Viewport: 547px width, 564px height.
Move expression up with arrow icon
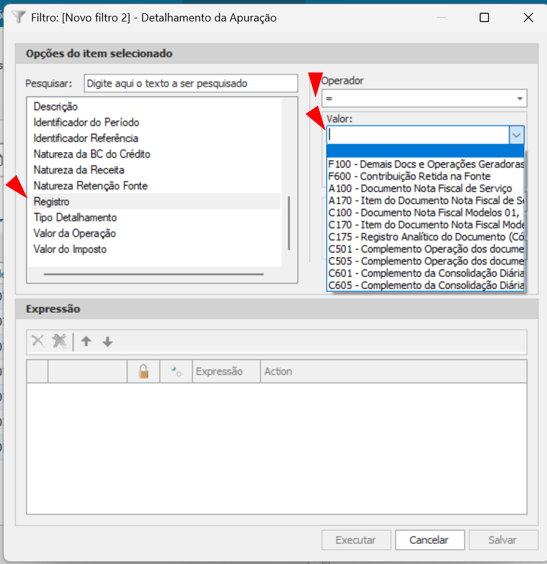pos(86,341)
